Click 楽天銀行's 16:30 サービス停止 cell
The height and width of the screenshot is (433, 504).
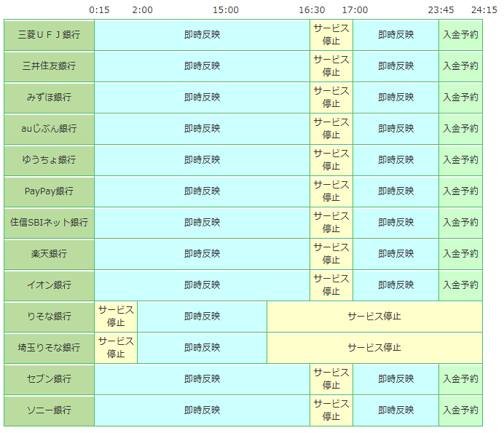click(x=331, y=254)
